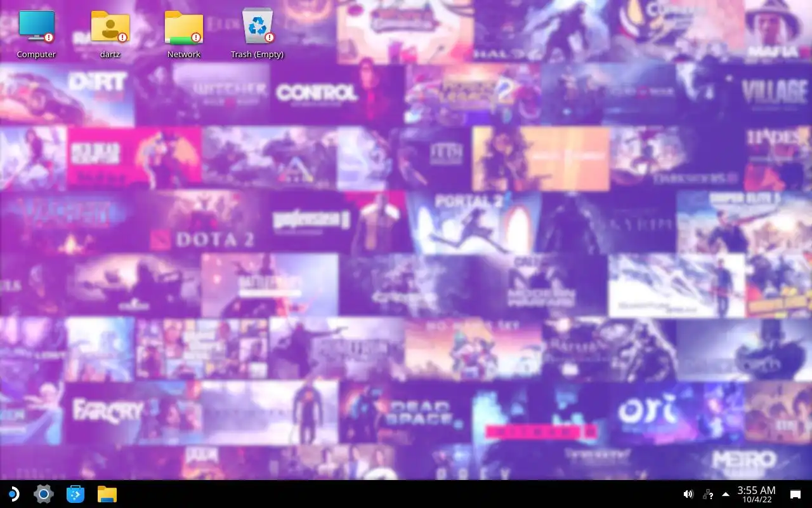Open the application launcher in the taskbar
The height and width of the screenshot is (508, 812).
tap(13, 494)
